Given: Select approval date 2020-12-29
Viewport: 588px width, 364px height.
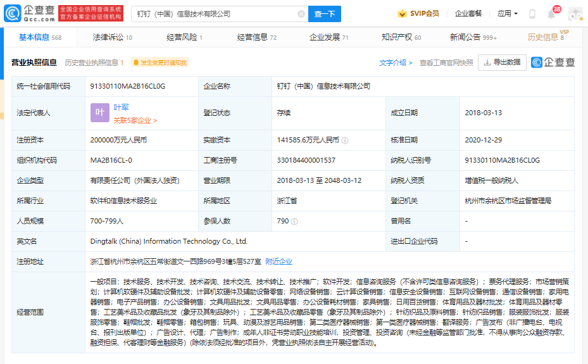Looking at the screenshot, I should pyautogui.click(x=483, y=140).
